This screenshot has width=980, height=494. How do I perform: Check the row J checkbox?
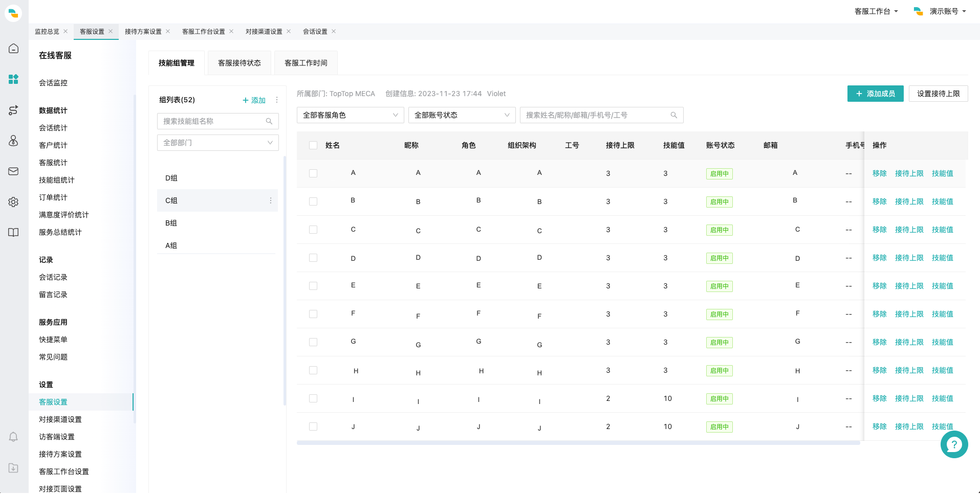[x=313, y=426]
